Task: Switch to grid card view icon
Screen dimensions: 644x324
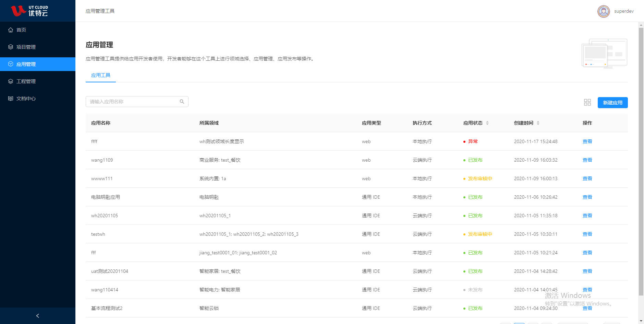Action: 587,102
